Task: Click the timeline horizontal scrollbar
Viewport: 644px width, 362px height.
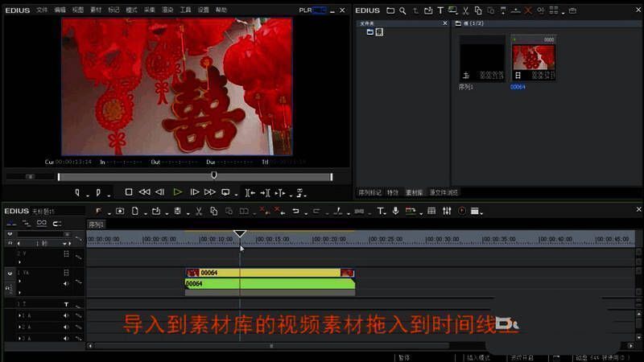Action: pos(271,346)
